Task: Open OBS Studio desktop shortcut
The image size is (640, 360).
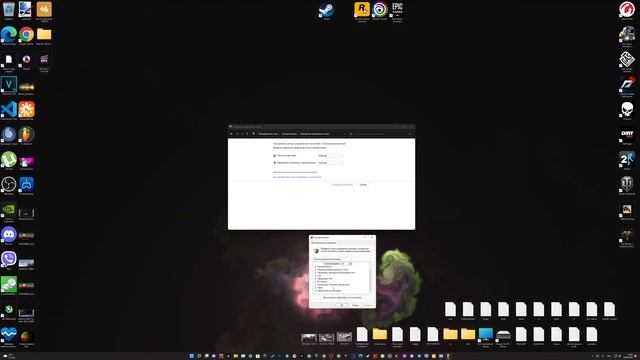Action: click(x=9, y=184)
